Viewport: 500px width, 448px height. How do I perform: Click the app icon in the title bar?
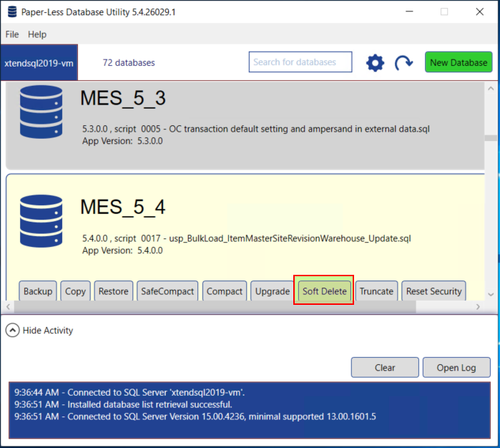coord(12,11)
